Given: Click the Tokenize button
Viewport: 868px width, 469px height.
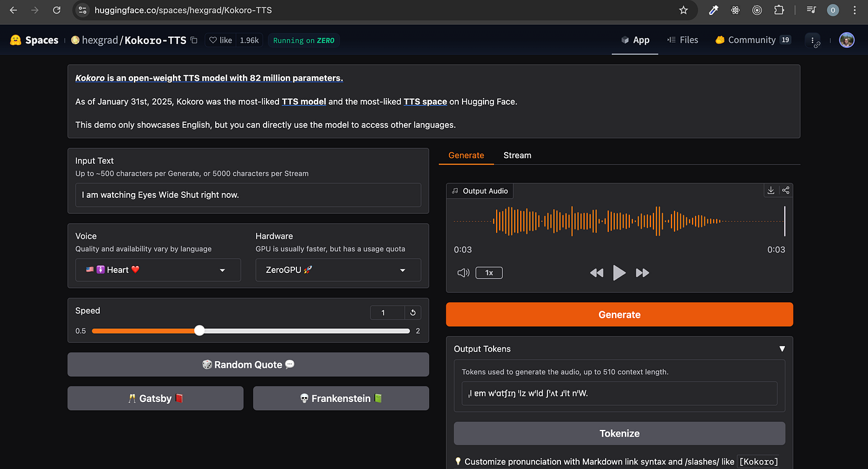Looking at the screenshot, I should [x=619, y=434].
